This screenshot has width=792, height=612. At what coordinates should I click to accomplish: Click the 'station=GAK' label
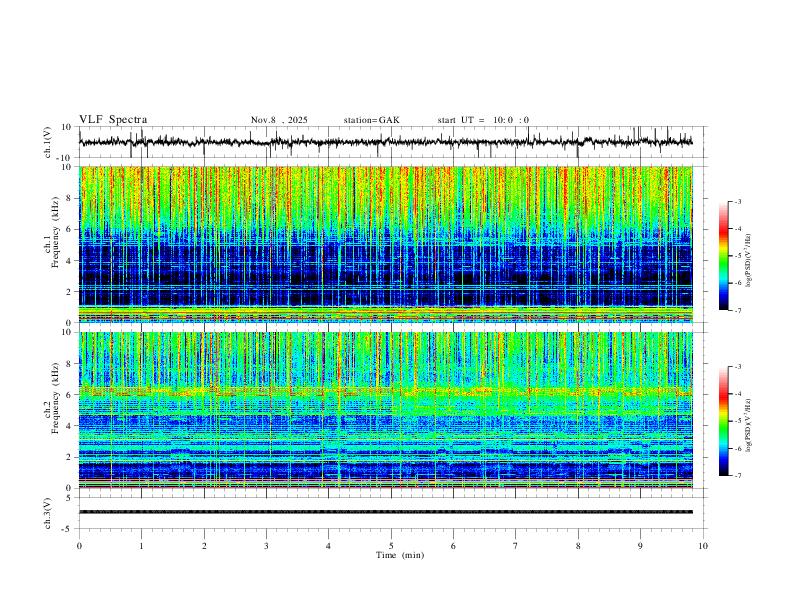coord(371,120)
